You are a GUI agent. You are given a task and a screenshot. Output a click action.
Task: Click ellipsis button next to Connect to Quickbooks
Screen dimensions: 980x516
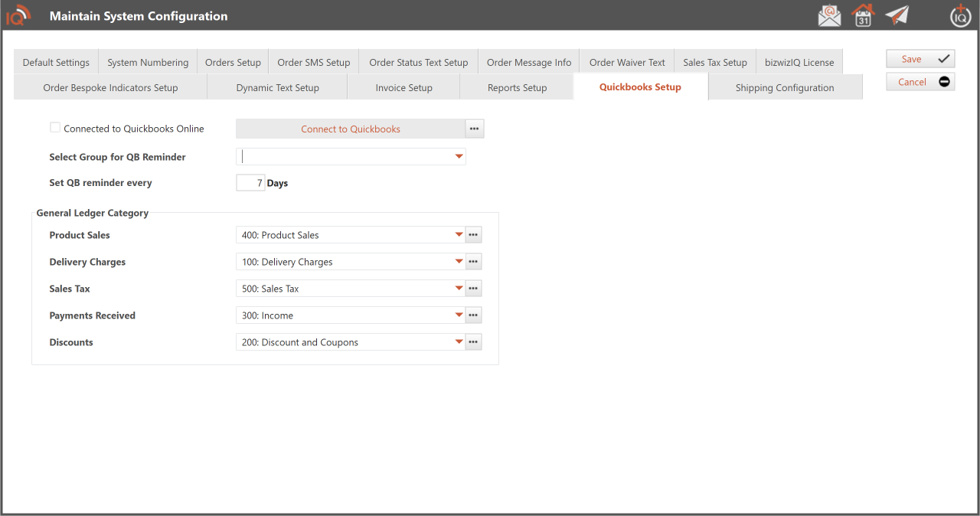click(x=475, y=129)
